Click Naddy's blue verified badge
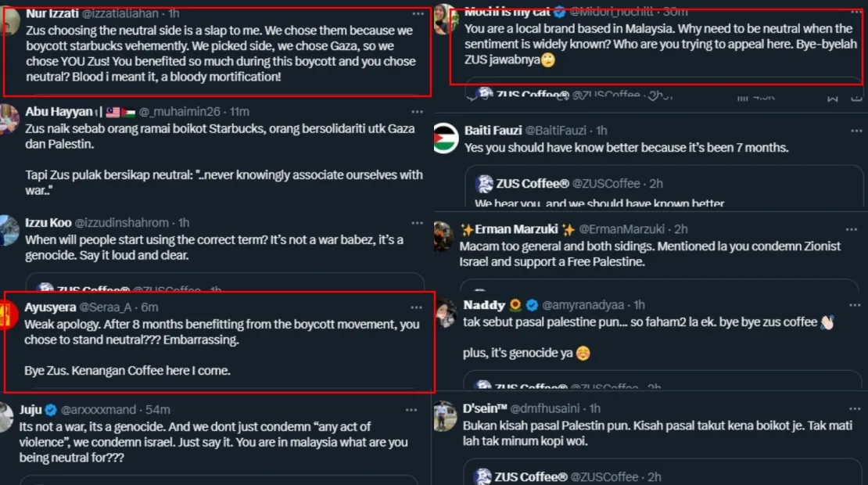This screenshot has width=868, height=485. [532, 305]
